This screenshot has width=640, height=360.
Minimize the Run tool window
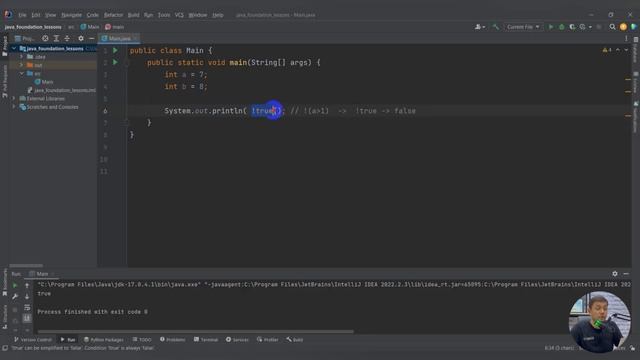[626, 274]
